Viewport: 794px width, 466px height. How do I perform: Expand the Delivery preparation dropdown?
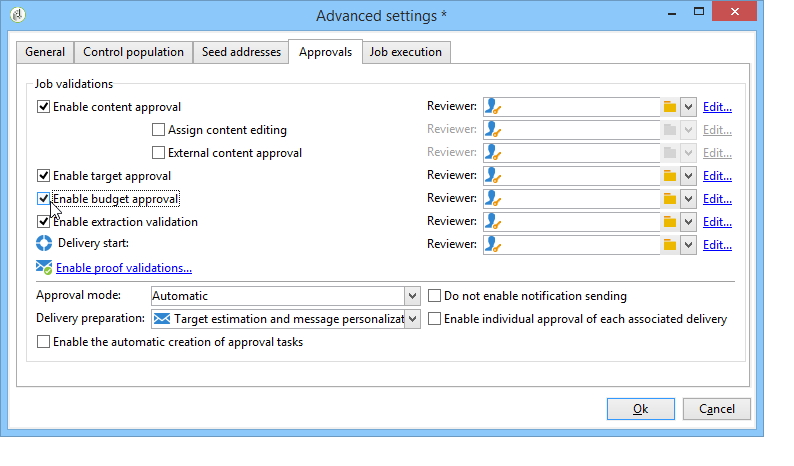pyautogui.click(x=412, y=319)
